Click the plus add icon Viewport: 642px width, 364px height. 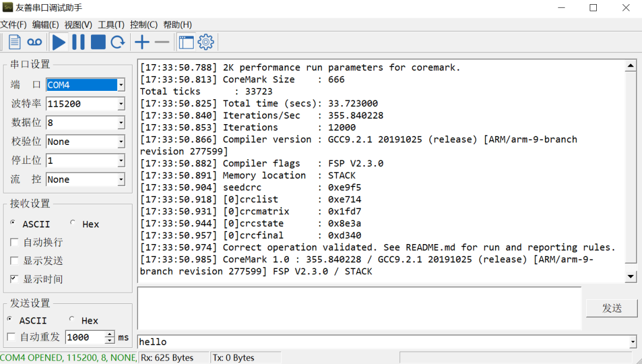142,42
